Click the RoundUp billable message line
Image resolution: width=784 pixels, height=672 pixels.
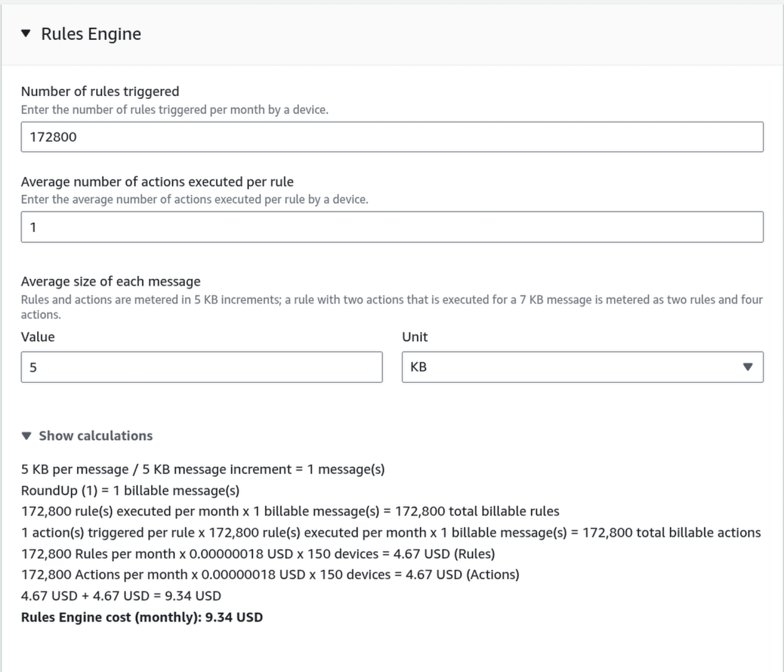click(x=130, y=490)
